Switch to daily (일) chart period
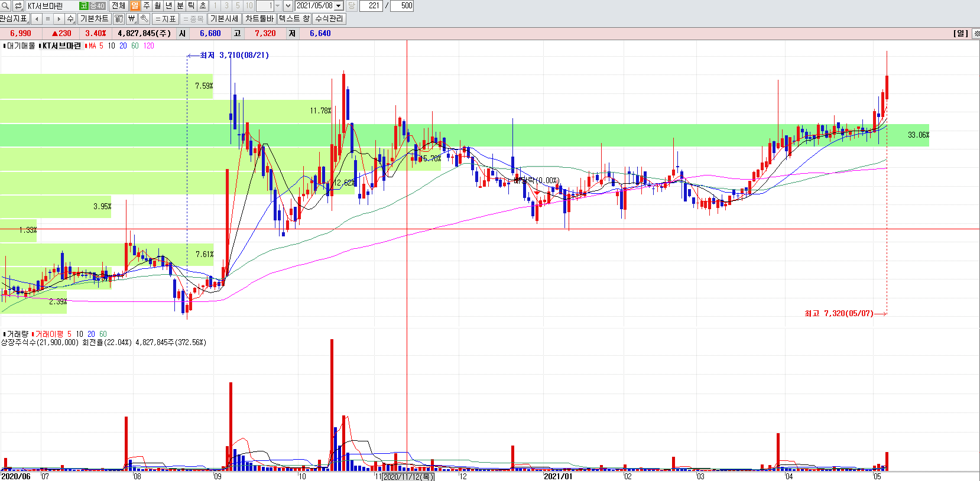Image resolution: width=980 pixels, height=481 pixels. 135,6
